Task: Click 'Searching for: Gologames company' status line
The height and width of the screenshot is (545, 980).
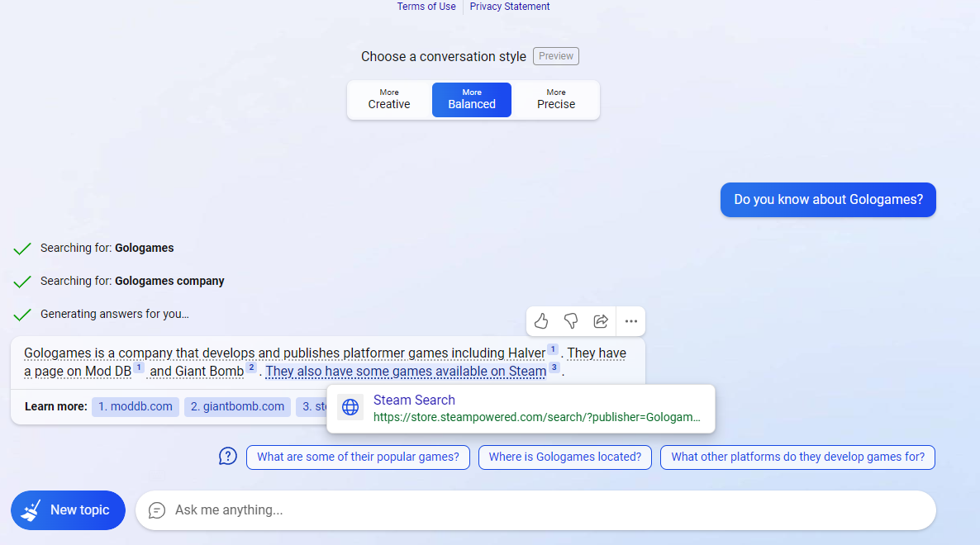Action: (x=132, y=281)
